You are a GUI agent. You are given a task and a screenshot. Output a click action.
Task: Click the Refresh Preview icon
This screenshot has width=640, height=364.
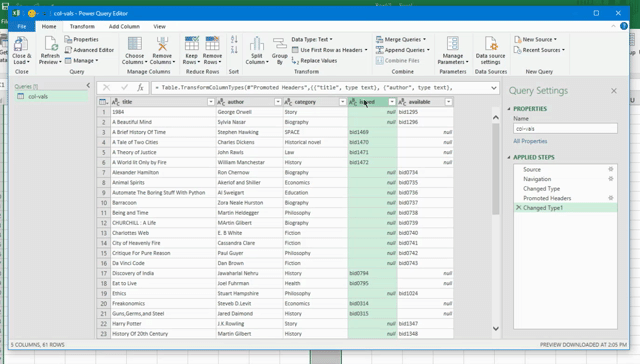[x=50, y=50]
